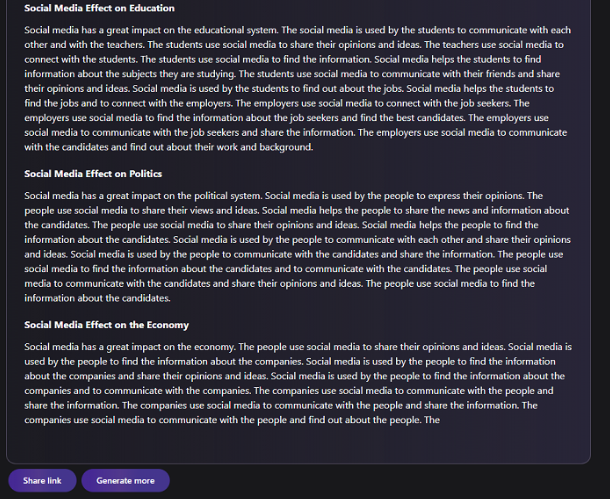Click the middle of the Politics paragraph body
This screenshot has width=610, height=499.
(297, 247)
